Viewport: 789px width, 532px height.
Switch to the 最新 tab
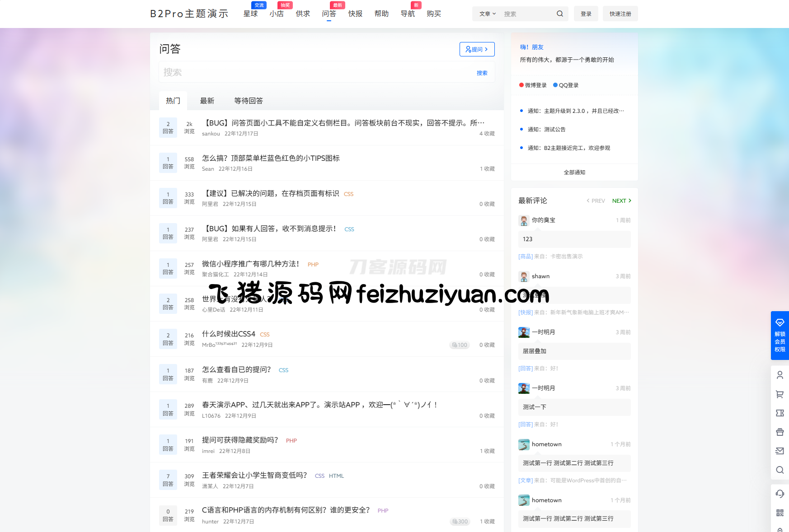(207, 101)
